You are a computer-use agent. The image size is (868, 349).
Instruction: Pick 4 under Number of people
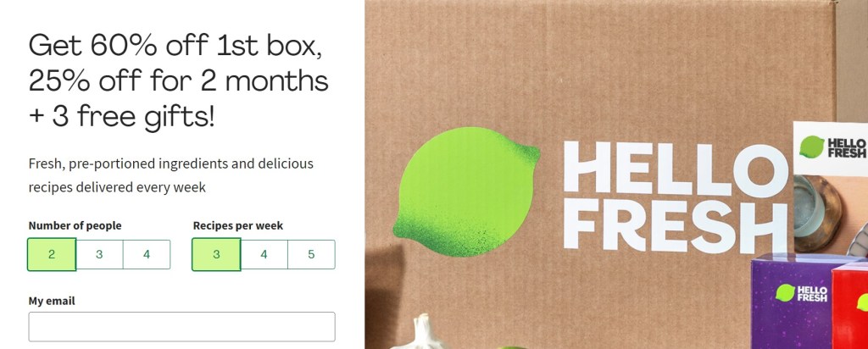pyautogui.click(x=146, y=254)
